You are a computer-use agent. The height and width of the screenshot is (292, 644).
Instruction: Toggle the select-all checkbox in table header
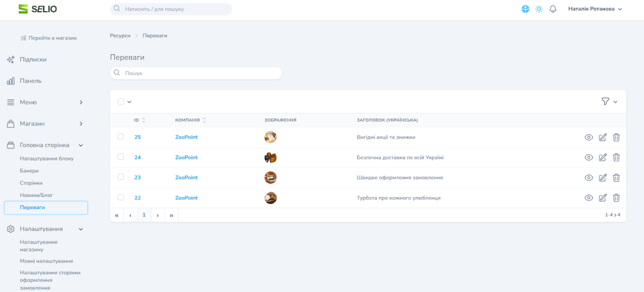pyautogui.click(x=121, y=101)
